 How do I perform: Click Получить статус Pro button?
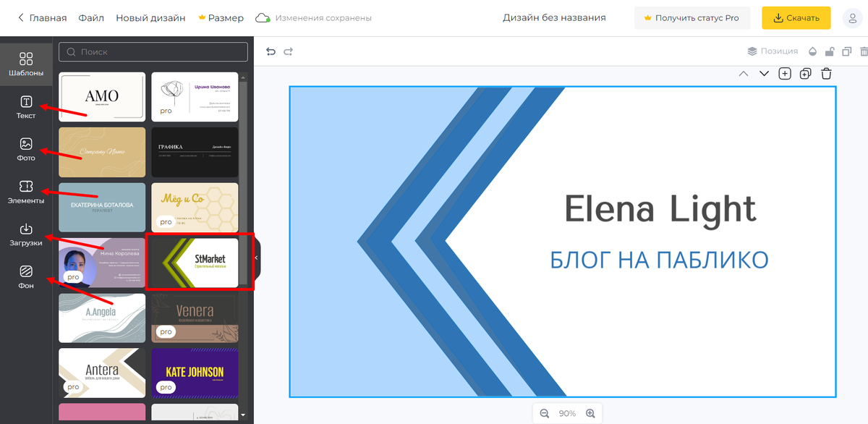tap(692, 18)
